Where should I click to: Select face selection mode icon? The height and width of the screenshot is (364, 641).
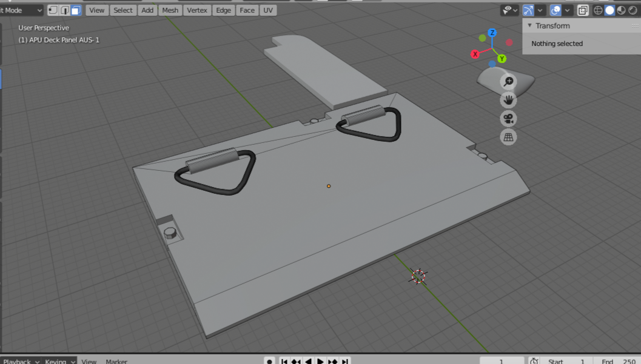tap(76, 10)
